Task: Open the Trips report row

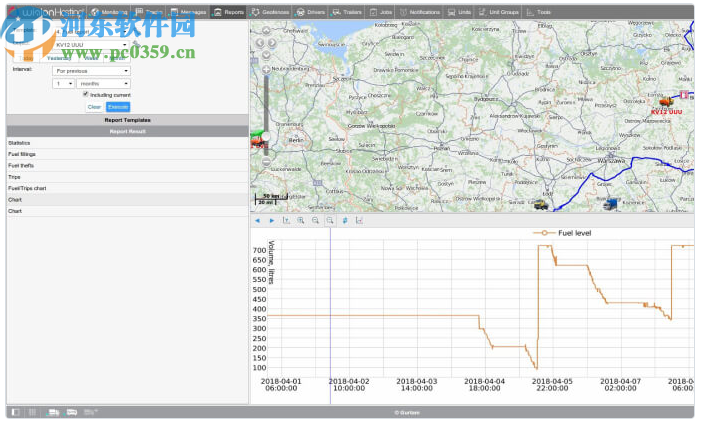Action: [x=128, y=177]
